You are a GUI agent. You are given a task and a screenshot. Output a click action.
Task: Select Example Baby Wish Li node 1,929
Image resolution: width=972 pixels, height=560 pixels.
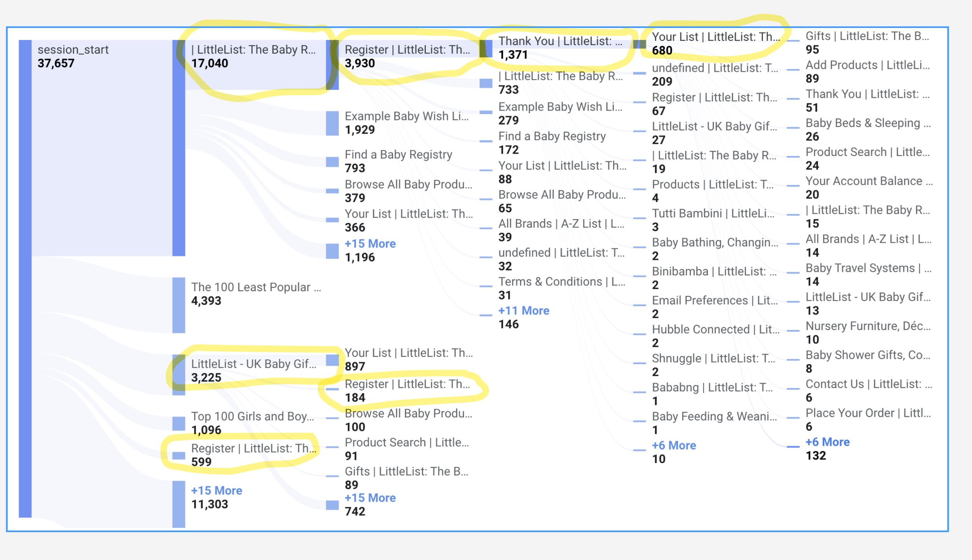click(x=406, y=116)
